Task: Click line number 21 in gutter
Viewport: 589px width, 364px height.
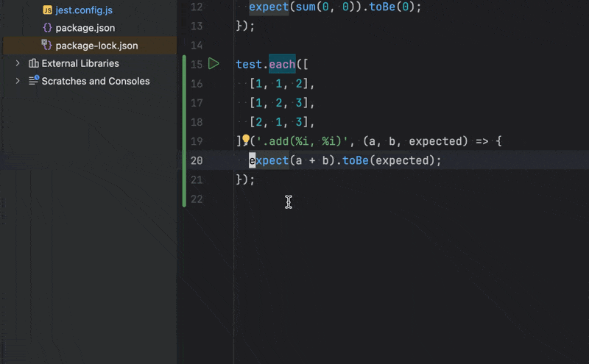Action: (x=197, y=179)
